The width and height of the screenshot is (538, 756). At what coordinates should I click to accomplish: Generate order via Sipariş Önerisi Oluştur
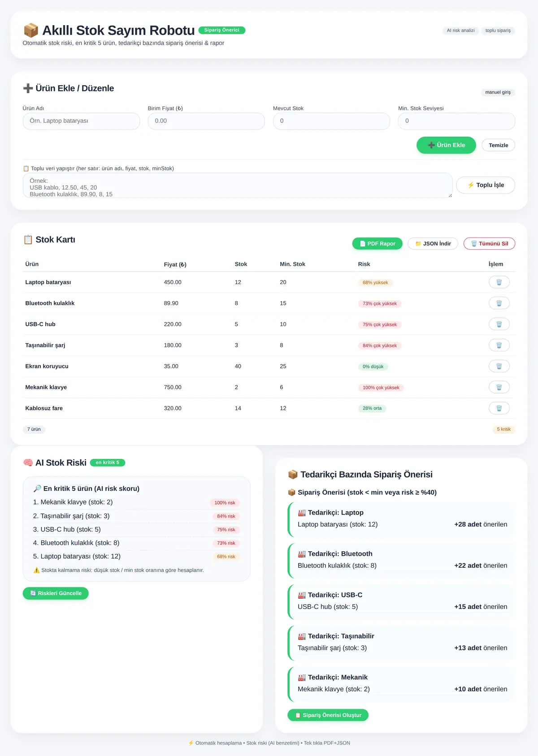point(328,715)
